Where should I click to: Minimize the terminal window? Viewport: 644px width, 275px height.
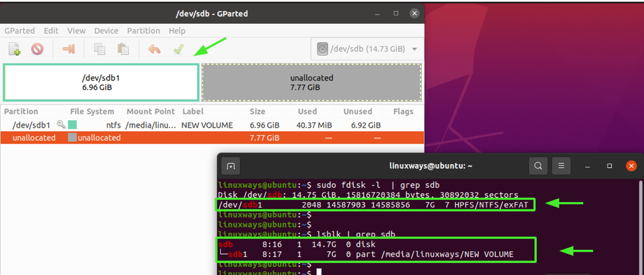588,166
